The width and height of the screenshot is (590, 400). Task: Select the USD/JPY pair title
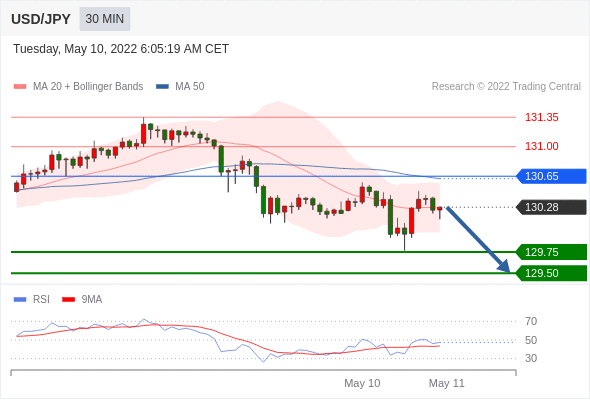41,19
